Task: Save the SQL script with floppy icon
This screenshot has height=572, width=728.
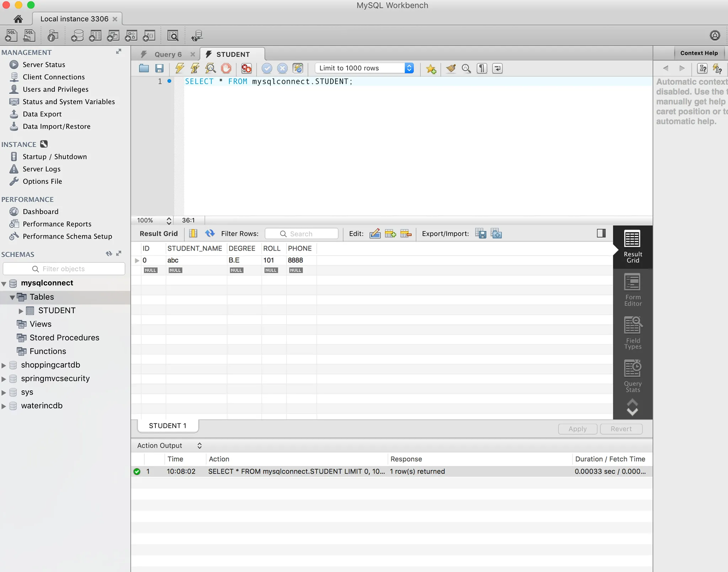Action: tap(159, 68)
